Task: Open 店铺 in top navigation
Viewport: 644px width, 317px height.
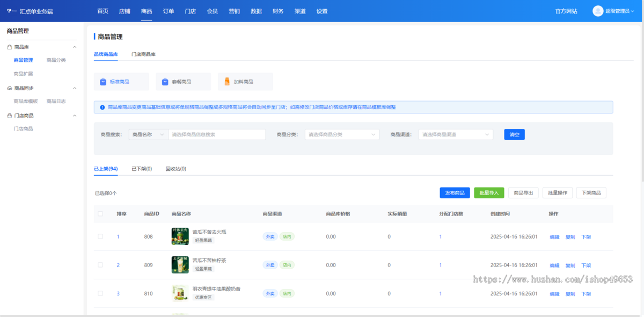Action: (125, 11)
